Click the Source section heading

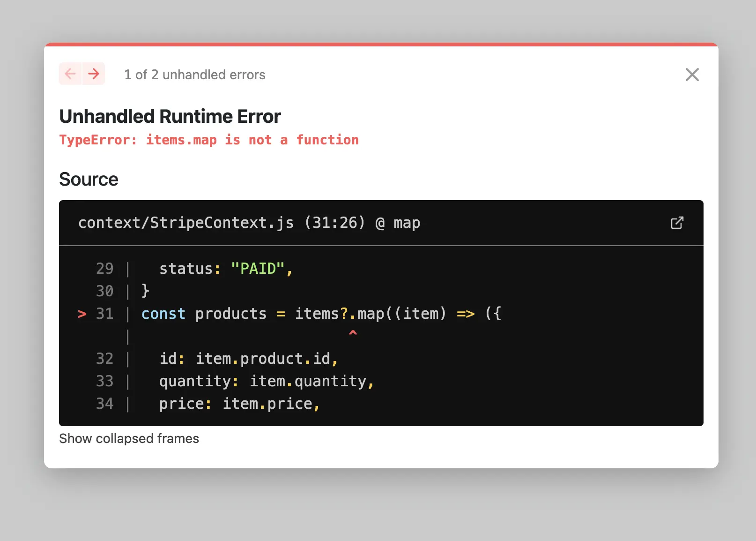click(89, 179)
